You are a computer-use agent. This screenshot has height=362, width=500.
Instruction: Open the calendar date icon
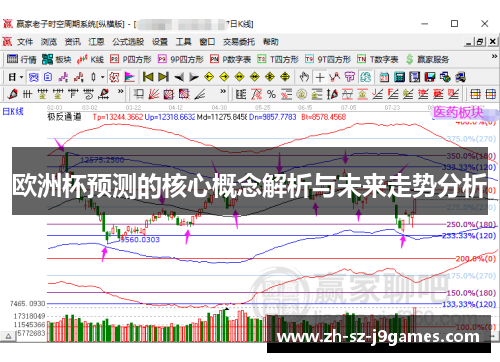coord(384,77)
